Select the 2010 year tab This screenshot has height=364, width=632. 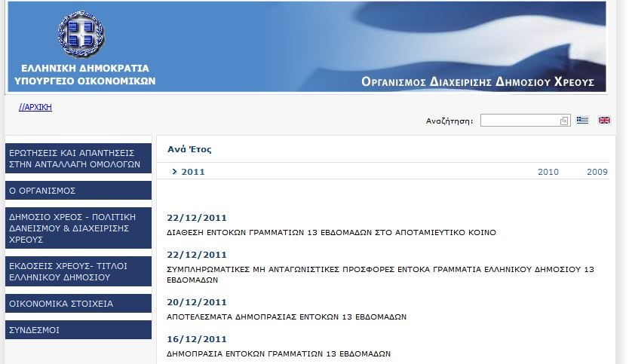pos(548,172)
